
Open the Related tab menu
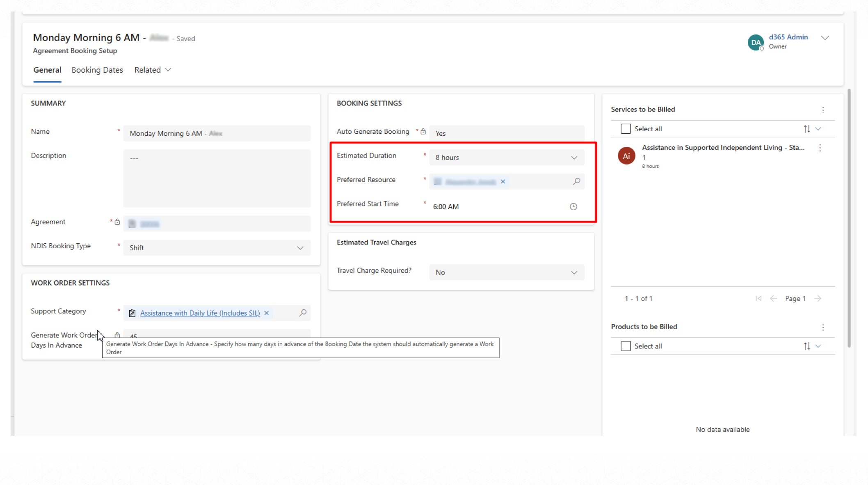(152, 70)
